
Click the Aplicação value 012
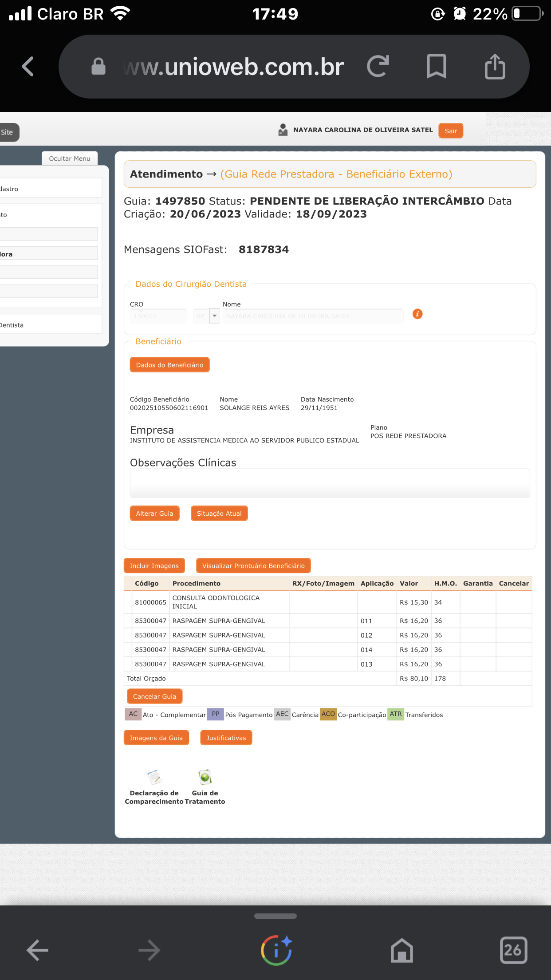coord(366,636)
